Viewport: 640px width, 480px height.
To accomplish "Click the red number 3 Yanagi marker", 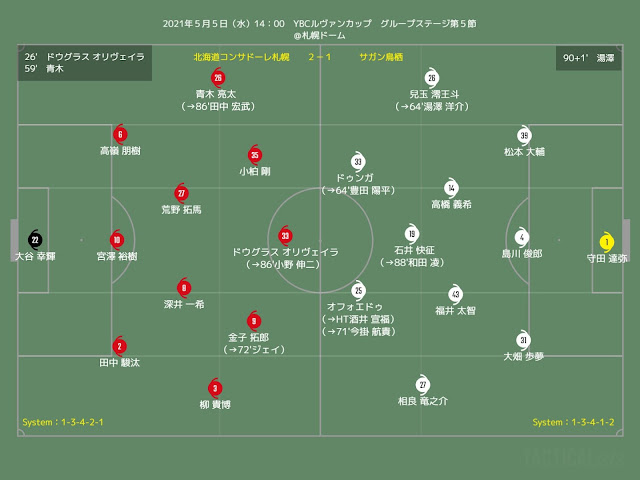I will [215, 388].
